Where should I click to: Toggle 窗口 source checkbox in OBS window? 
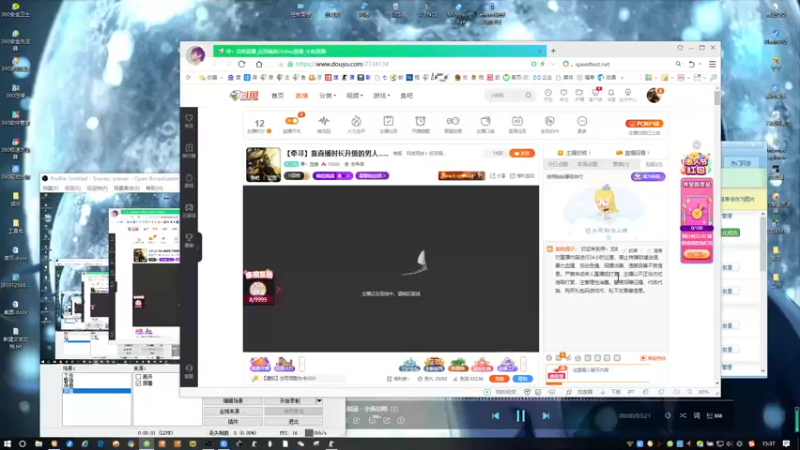click(x=138, y=377)
